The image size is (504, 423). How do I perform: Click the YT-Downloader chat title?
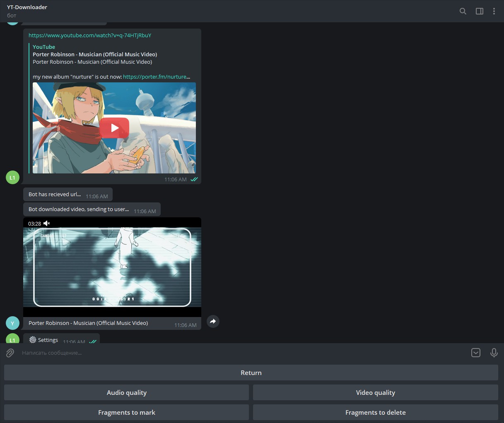pos(27,7)
